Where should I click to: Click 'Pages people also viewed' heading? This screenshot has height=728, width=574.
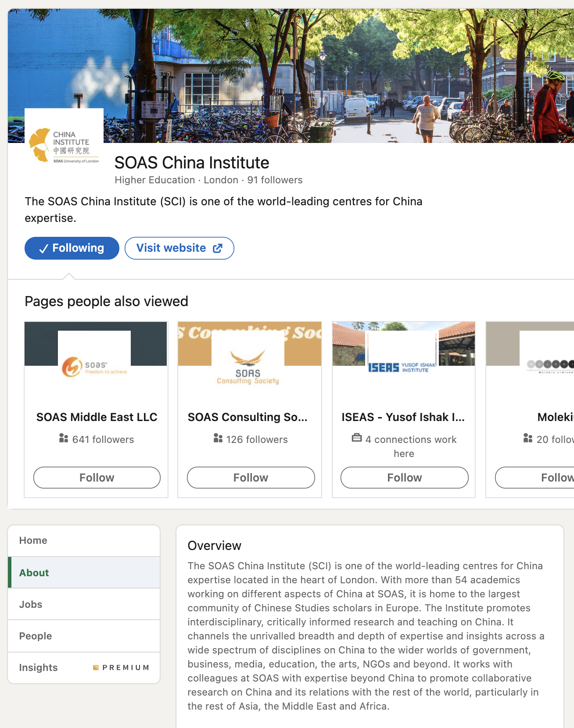pyautogui.click(x=107, y=301)
